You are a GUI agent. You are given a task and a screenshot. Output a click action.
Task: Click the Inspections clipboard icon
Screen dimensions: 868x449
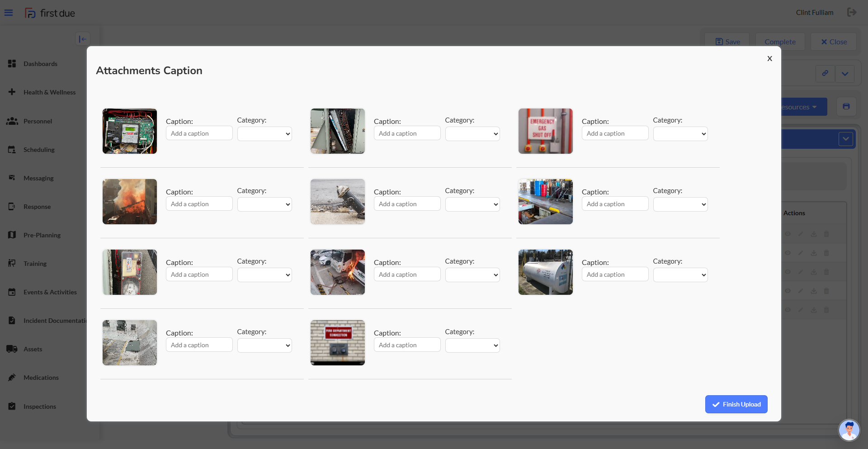tap(12, 406)
